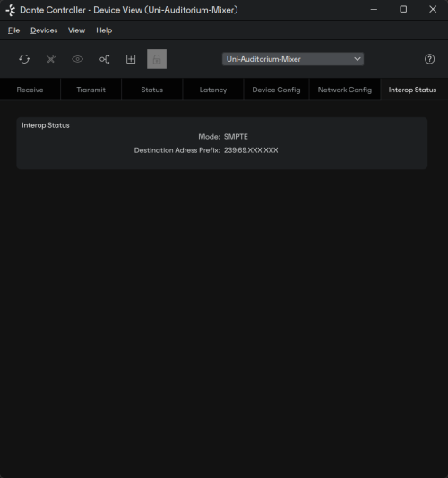Viewport: 448px width, 478px height.
Task: Close the Dante Controller window
Action: 433,10
